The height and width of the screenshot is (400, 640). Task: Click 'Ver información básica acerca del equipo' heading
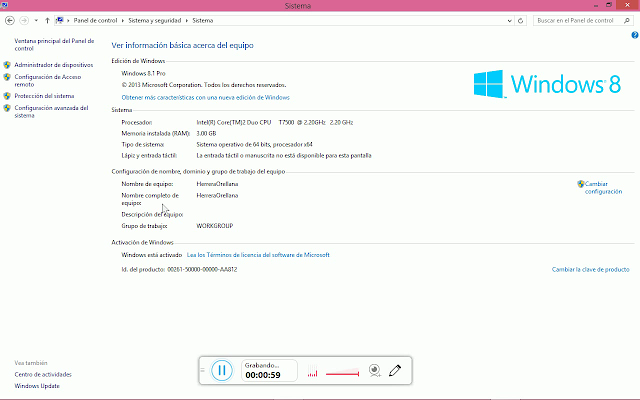(182, 45)
